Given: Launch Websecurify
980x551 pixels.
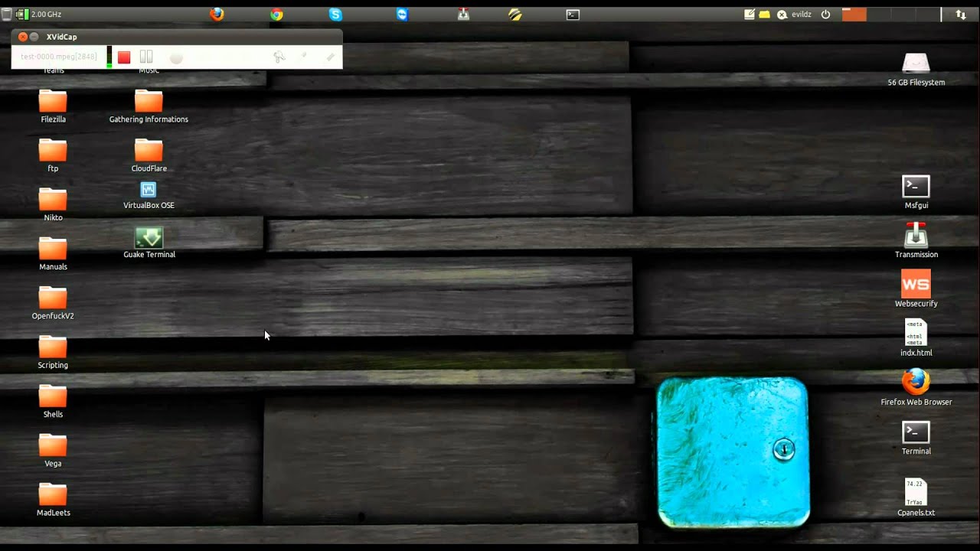Looking at the screenshot, I should click(916, 289).
